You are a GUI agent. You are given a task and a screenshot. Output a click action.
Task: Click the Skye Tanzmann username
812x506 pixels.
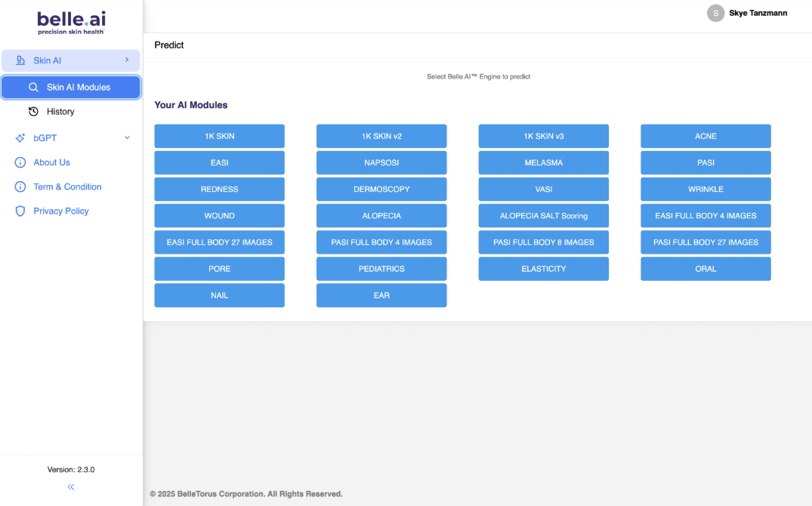758,13
